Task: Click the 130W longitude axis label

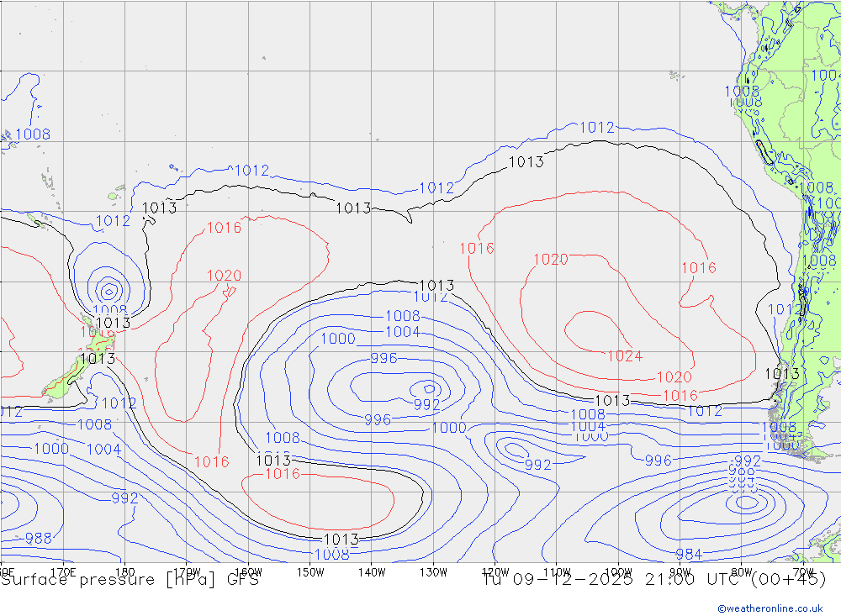Action: [x=433, y=572]
